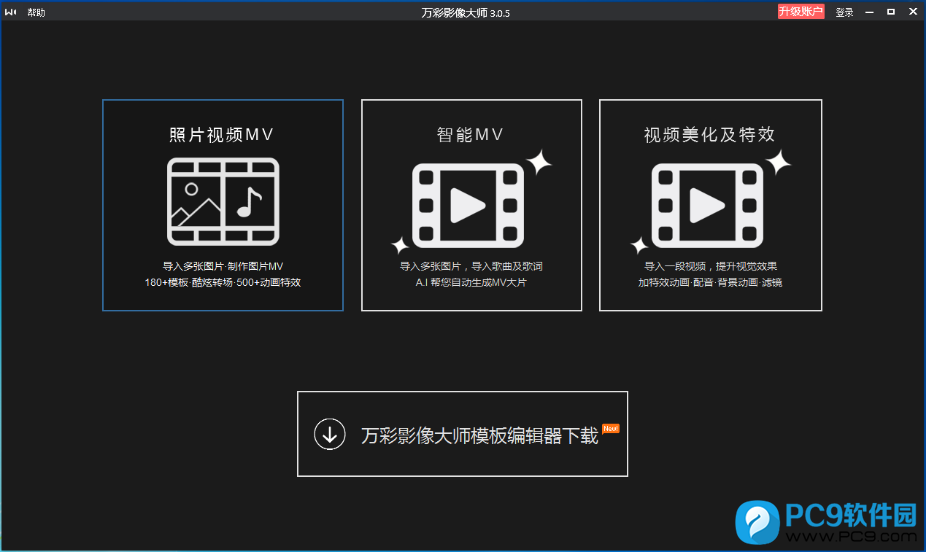Click the 升级账户 upgrade button

[x=801, y=12]
